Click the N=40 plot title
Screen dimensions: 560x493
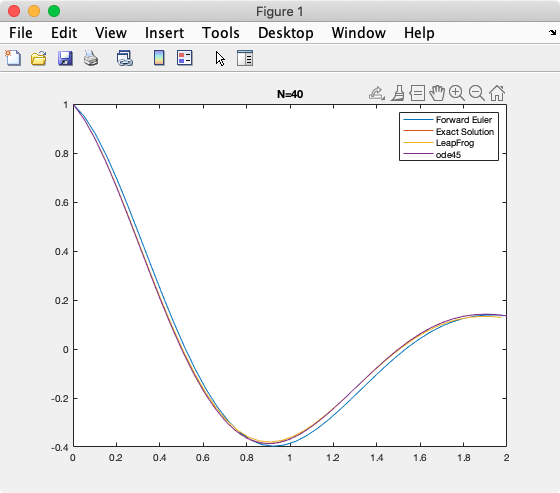click(290, 94)
